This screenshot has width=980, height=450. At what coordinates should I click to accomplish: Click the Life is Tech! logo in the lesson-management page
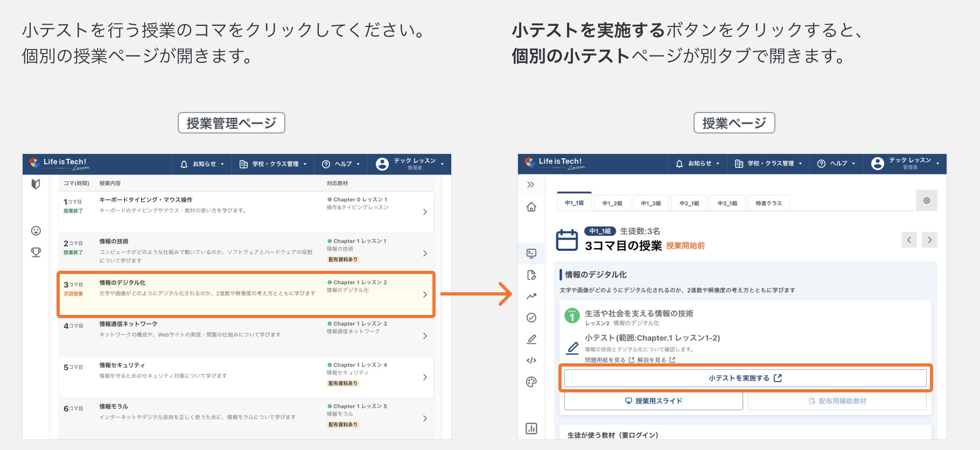[60, 164]
